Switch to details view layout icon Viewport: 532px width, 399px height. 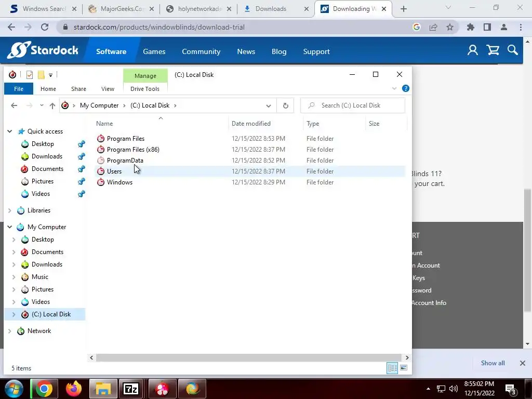click(393, 368)
